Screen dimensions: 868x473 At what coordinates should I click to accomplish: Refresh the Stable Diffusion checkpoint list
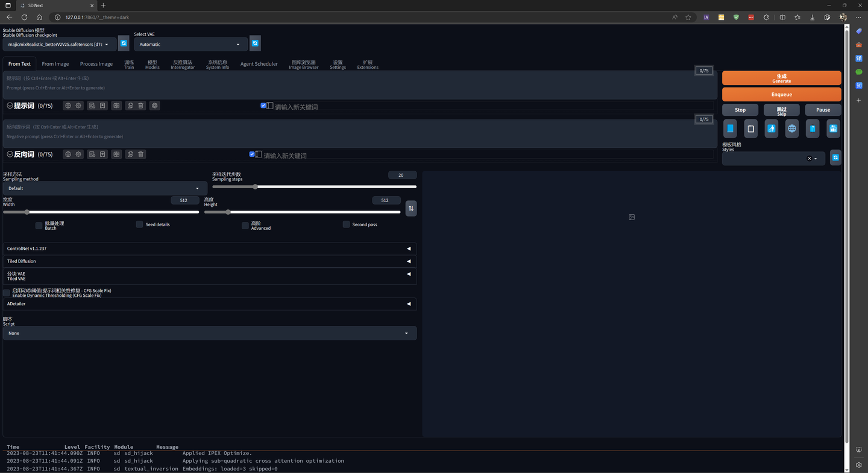point(124,43)
